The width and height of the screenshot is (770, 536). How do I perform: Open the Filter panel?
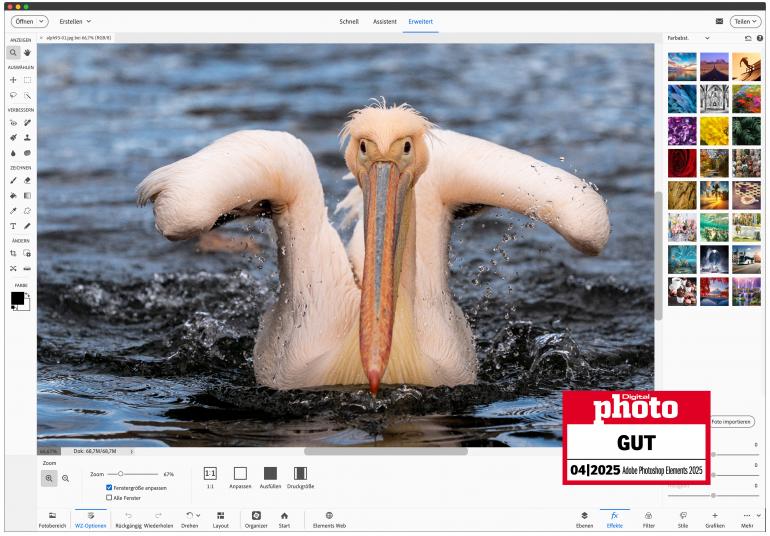pos(649,519)
